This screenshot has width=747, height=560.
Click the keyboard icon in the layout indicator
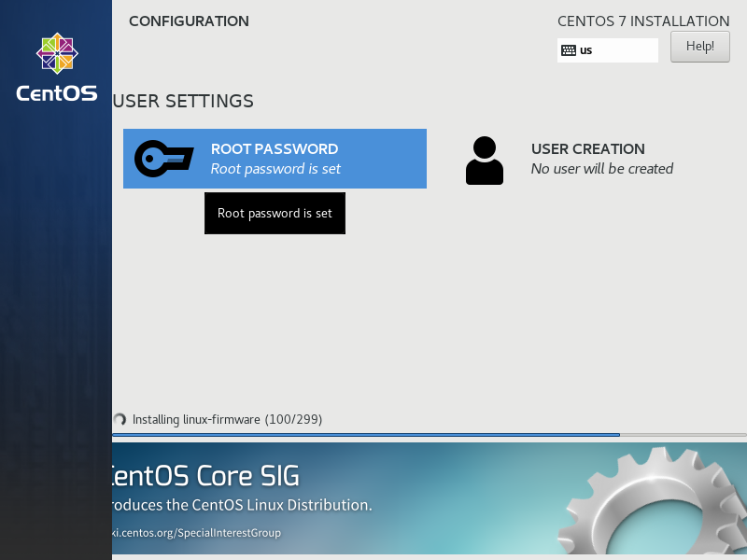coord(569,50)
